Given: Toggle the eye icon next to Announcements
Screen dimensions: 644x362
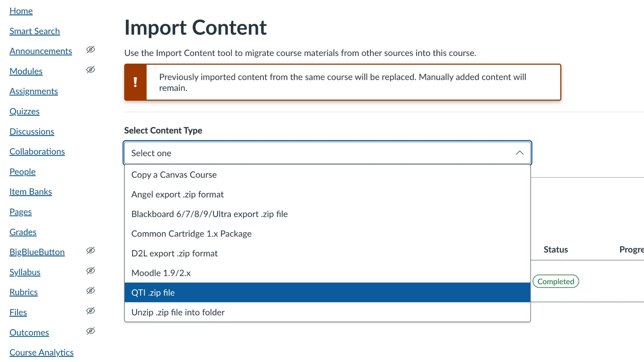Looking at the screenshot, I should [x=91, y=50].
